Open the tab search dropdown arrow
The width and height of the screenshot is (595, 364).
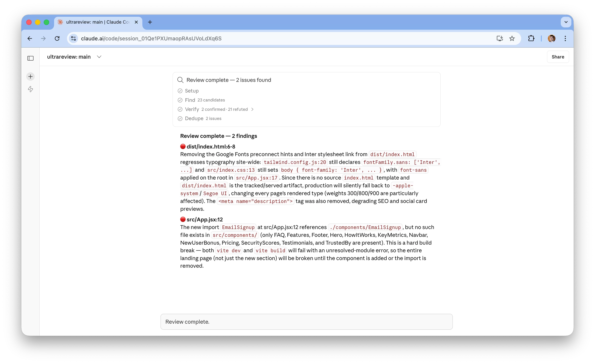[x=566, y=22]
